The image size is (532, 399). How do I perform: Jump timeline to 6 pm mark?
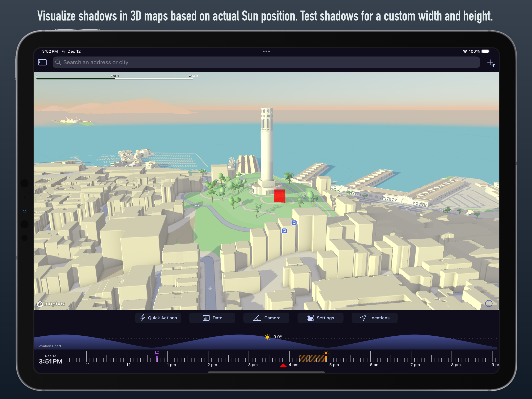374,365
